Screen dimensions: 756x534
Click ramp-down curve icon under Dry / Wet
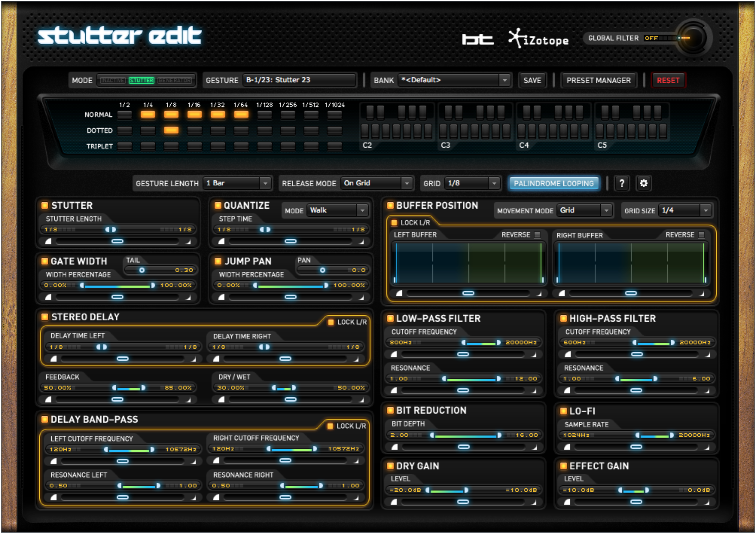[x=361, y=400]
